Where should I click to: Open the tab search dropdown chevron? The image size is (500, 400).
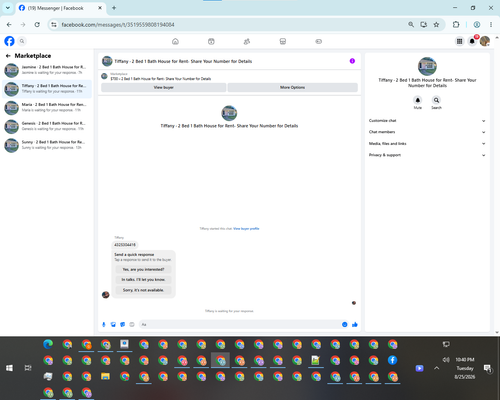pyautogui.click(x=8, y=8)
